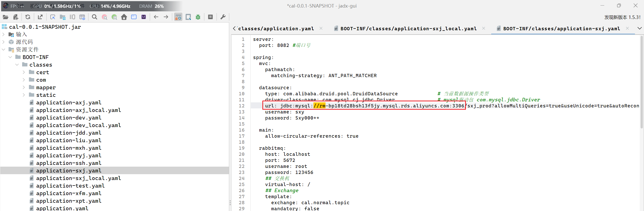The height and width of the screenshot is (211, 644).
Task: Collapse the BOOT-INF folder
Action: pyautogui.click(x=10, y=57)
